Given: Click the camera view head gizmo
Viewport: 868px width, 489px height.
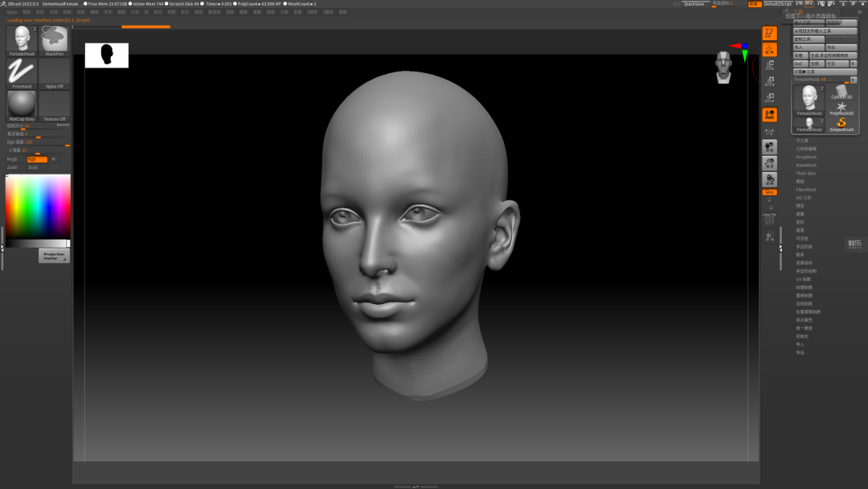Looking at the screenshot, I should 724,66.
